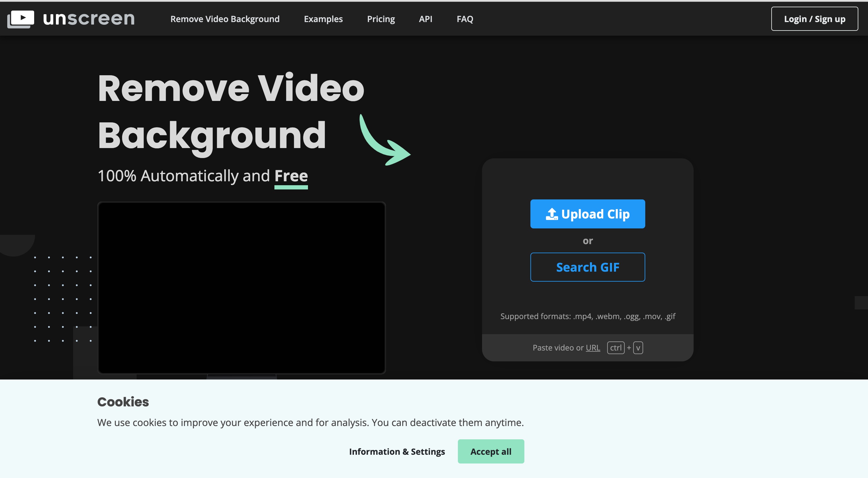868x478 pixels.
Task: Click the ctrl key hint icon
Action: point(615,348)
